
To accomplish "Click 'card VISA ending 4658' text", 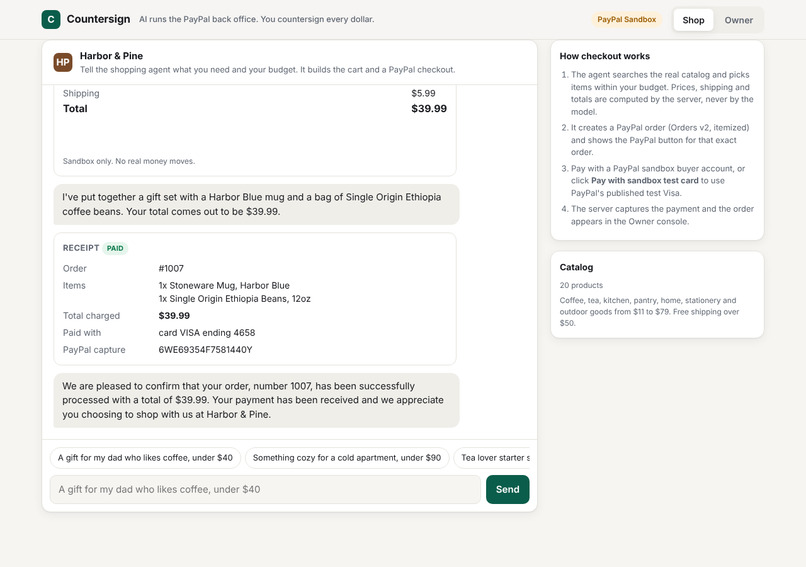I will [x=207, y=333].
